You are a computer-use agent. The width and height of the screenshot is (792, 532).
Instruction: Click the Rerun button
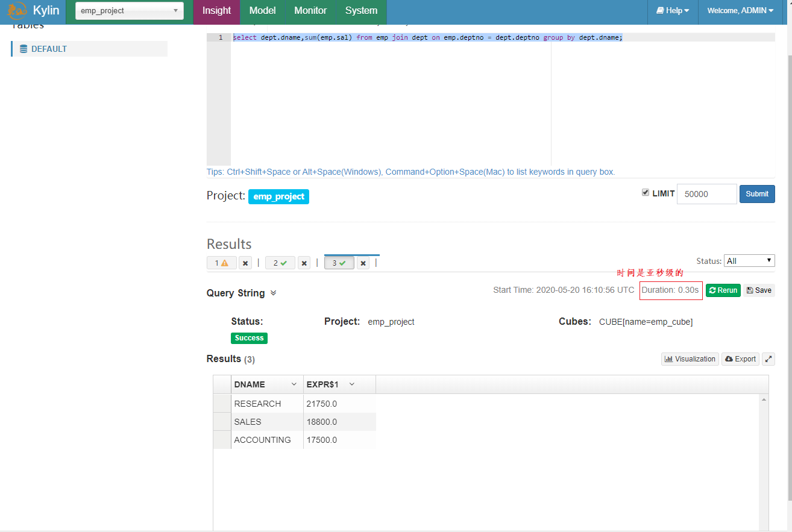(x=723, y=290)
